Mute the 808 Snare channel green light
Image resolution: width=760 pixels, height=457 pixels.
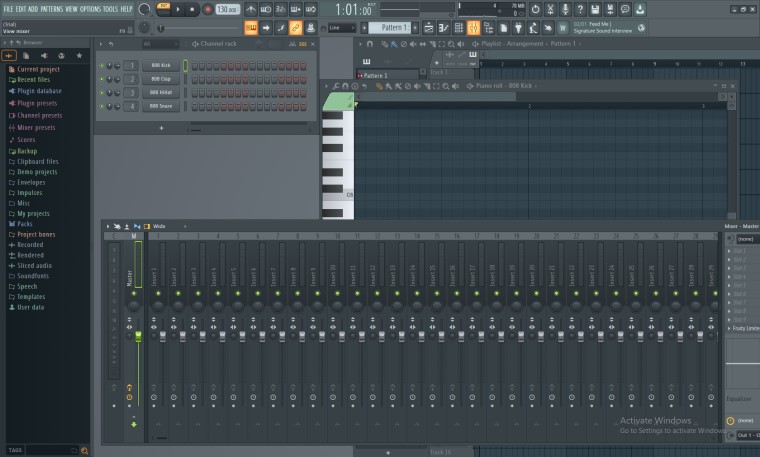(102, 106)
